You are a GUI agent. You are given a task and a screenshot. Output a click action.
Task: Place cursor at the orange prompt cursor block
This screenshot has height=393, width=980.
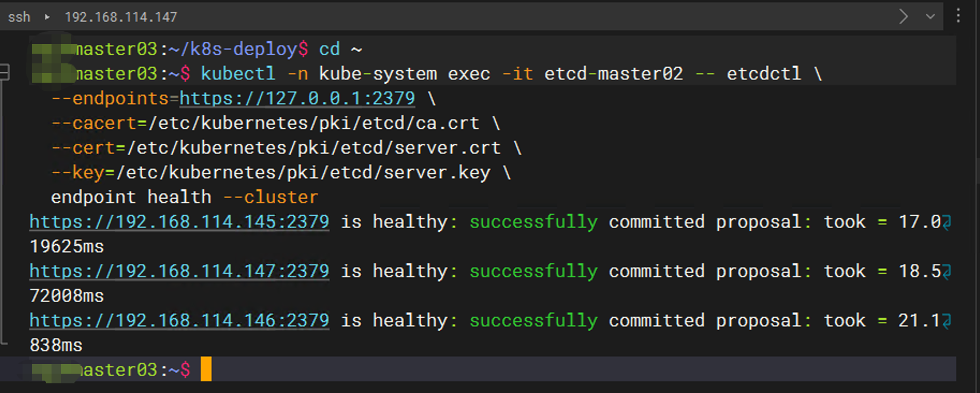[206, 369]
